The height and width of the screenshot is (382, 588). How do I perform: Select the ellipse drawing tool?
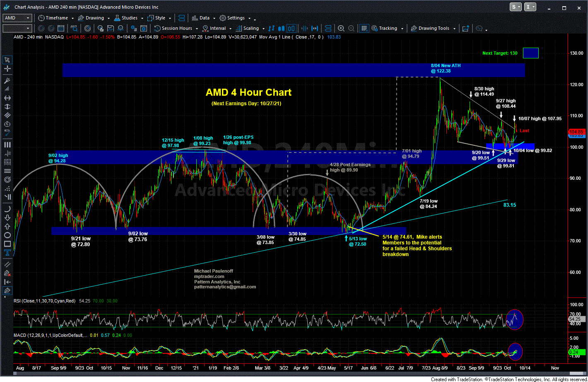(x=7, y=236)
